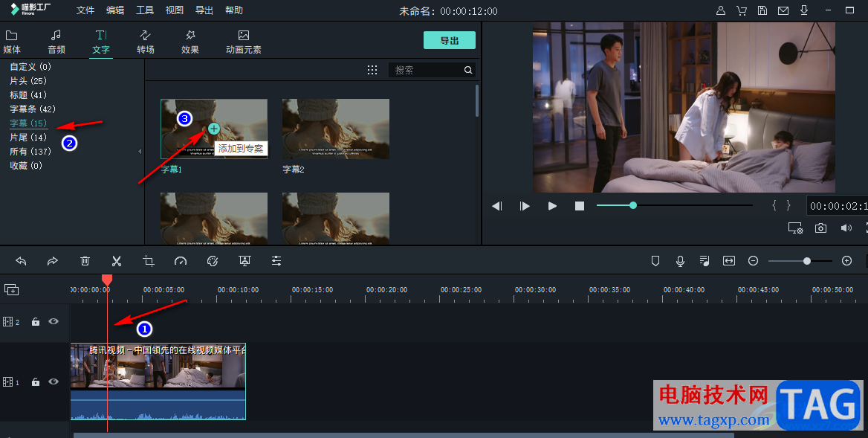
Task: Play the preview video
Action: pos(552,206)
